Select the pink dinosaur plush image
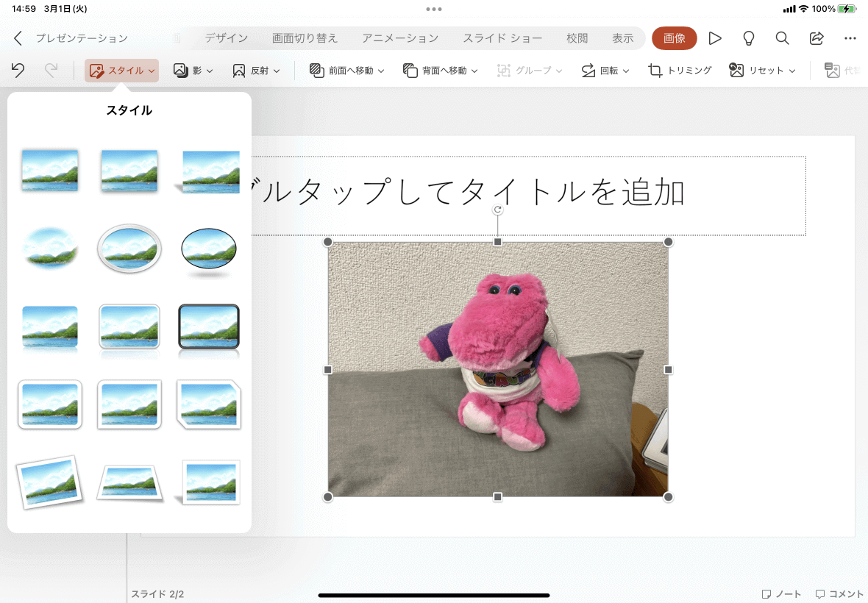 [x=498, y=369]
